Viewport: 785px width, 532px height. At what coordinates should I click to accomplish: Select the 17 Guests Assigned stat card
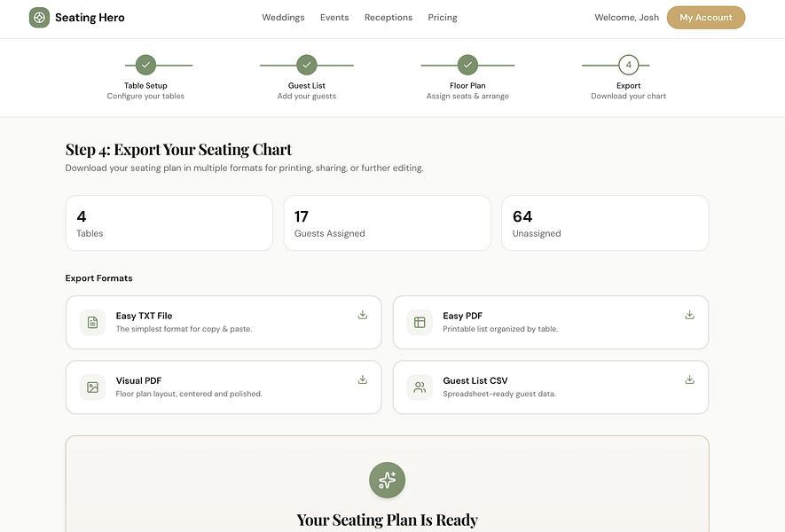point(387,223)
